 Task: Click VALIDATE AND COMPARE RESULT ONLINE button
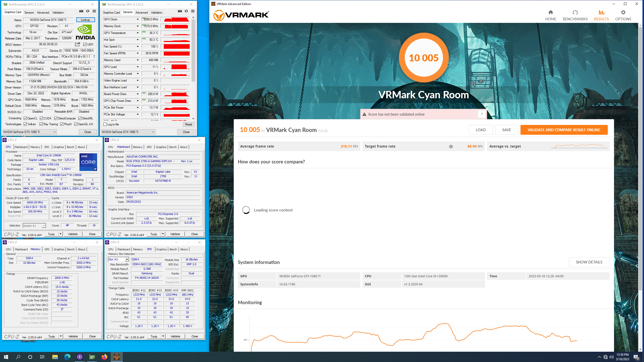tap(564, 130)
